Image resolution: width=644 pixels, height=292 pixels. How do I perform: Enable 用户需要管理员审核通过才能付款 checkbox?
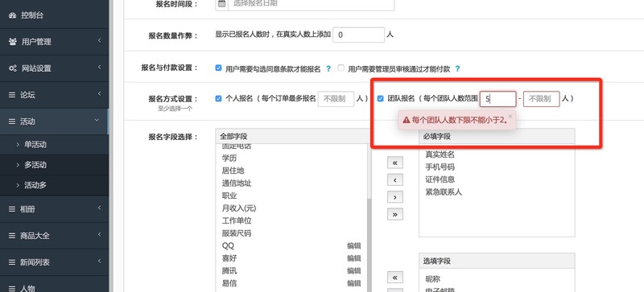341,68
